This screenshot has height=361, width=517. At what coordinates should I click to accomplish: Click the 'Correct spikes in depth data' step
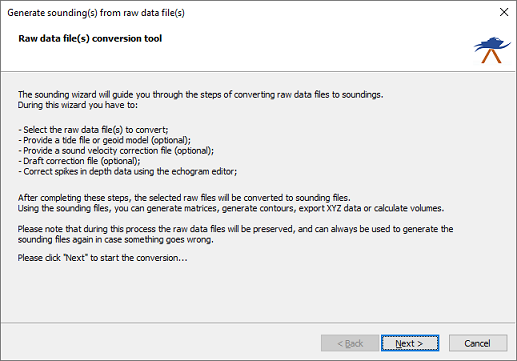click(127, 172)
